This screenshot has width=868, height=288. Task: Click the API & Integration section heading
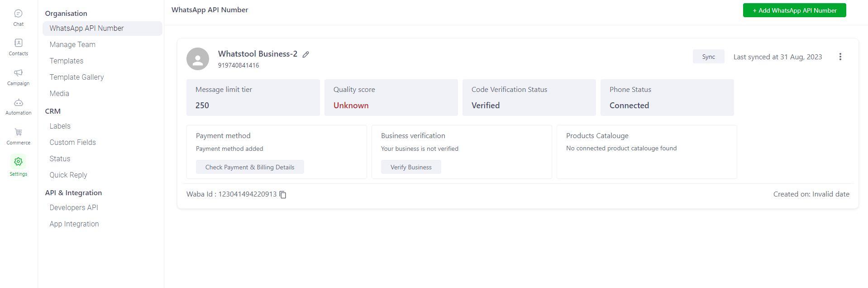[73, 193]
